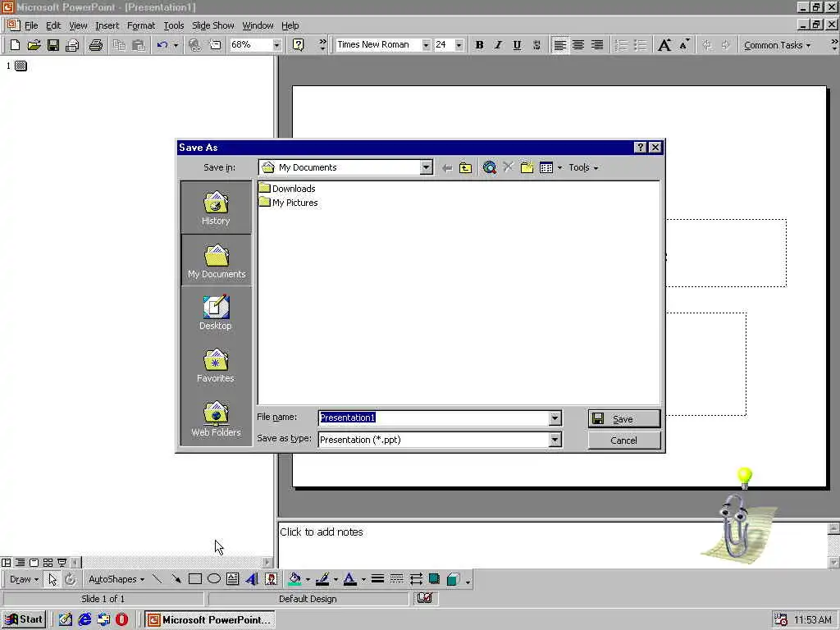Open the Views dropdown arrow in Save As
Viewport: 840px width, 630px height.
(559, 167)
